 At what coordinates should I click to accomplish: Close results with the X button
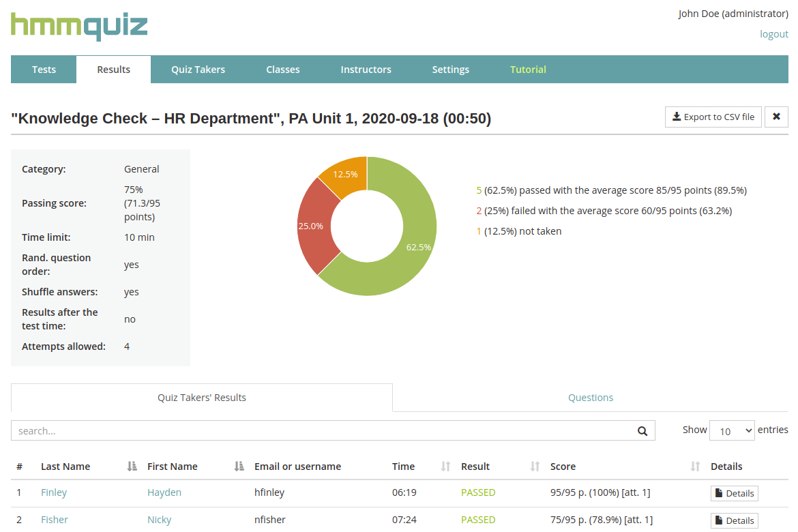pyautogui.click(x=776, y=117)
